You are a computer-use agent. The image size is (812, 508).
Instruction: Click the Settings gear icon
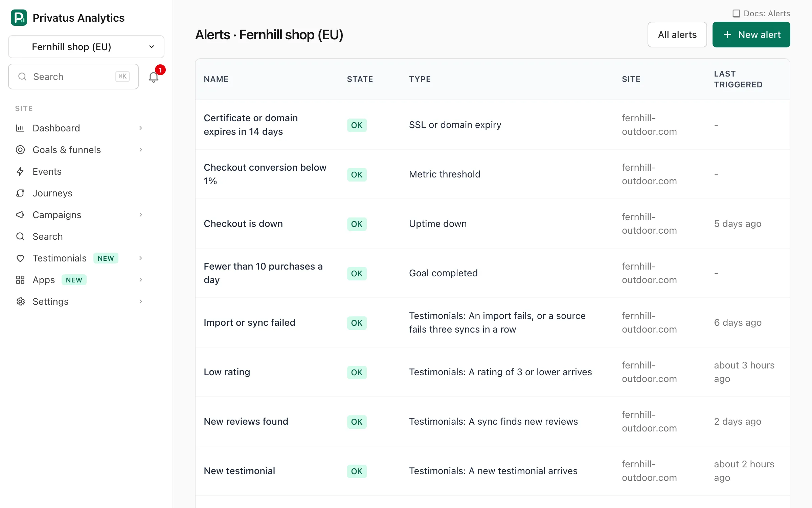point(20,301)
